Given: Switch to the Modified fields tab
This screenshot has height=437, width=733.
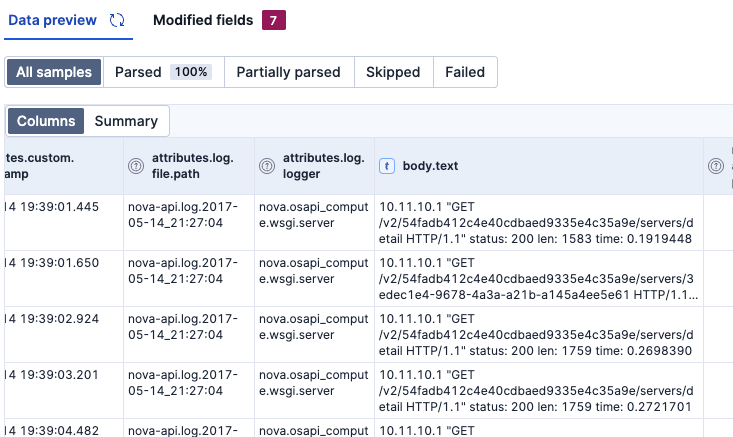Looking at the screenshot, I should point(203,20).
